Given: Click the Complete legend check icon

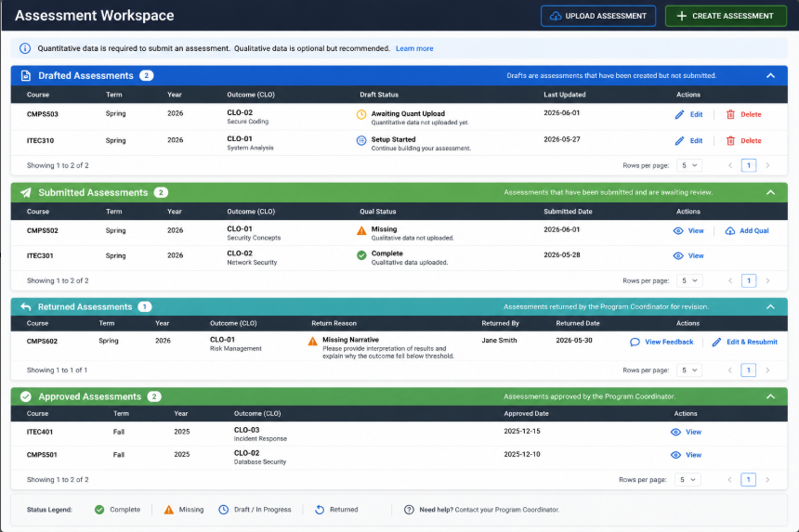Looking at the screenshot, I should click(99, 510).
